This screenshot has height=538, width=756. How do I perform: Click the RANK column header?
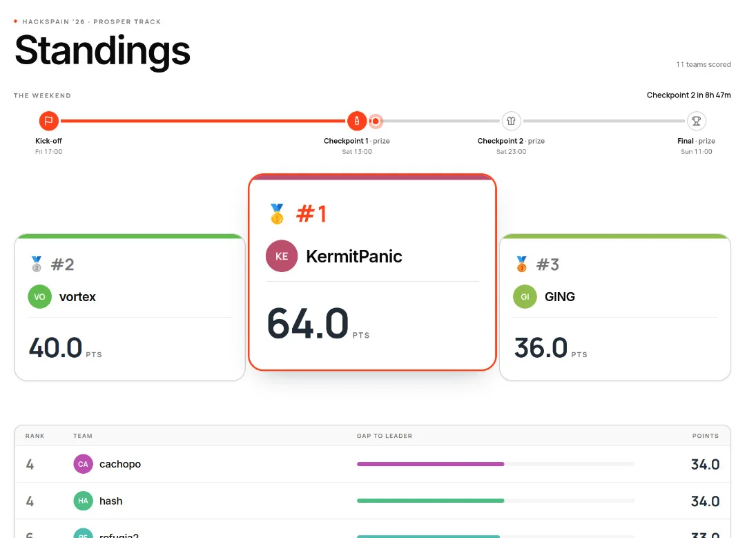tap(35, 436)
